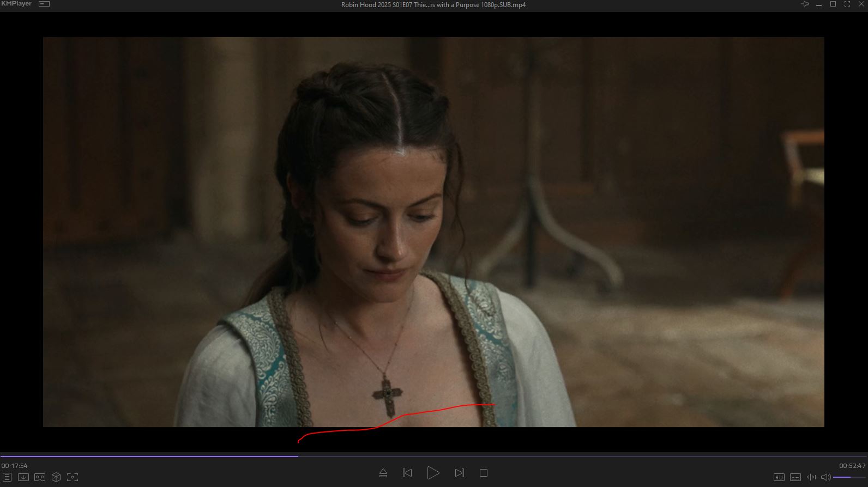Image resolution: width=868 pixels, height=487 pixels.
Task: Click the pin-on-top icon in title bar
Action: (x=805, y=4)
